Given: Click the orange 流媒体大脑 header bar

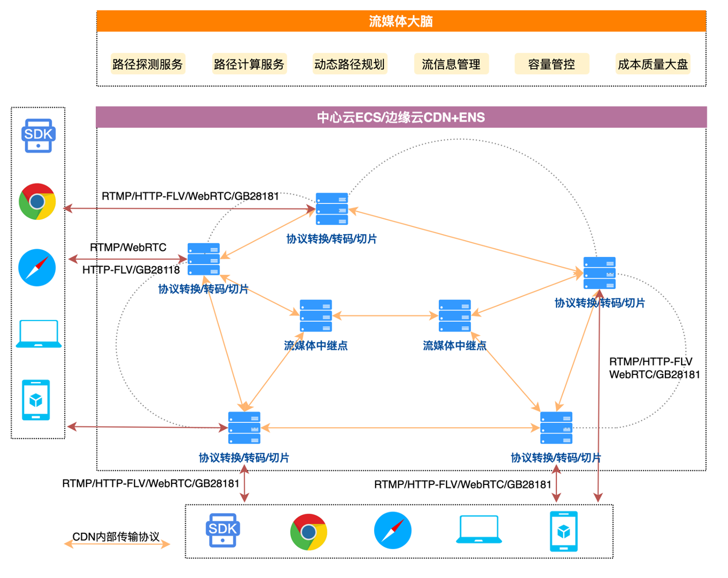Looking at the screenshot, I should pos(401,21).
